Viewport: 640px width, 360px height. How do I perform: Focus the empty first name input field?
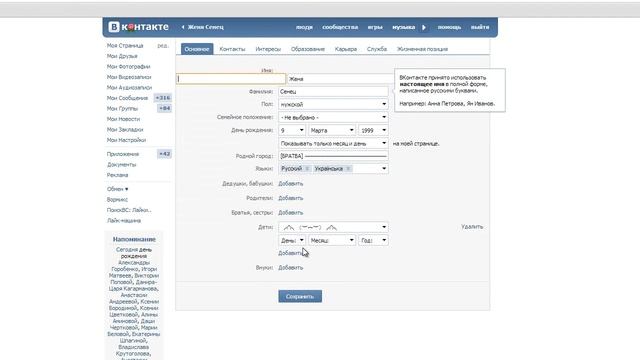tap(231, 79)
